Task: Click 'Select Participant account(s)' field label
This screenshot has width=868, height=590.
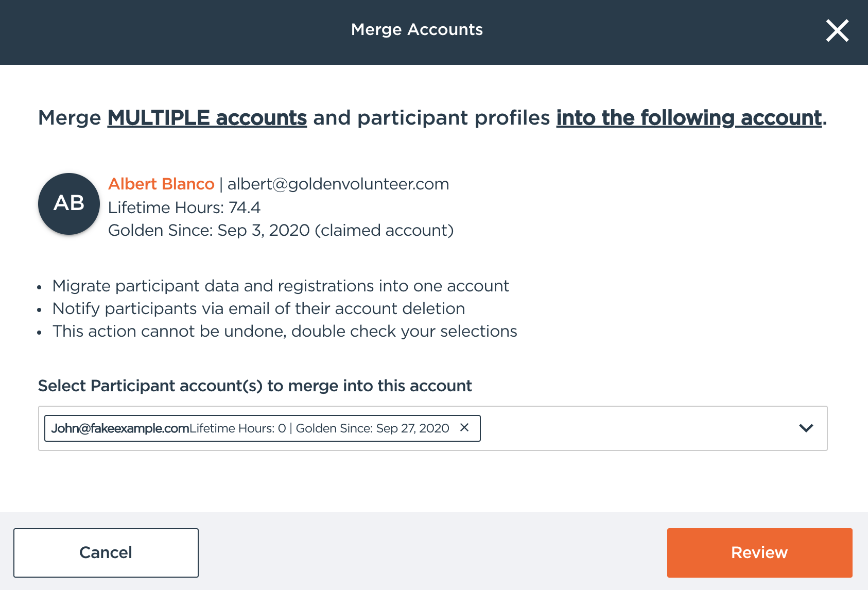Action: 255,386
